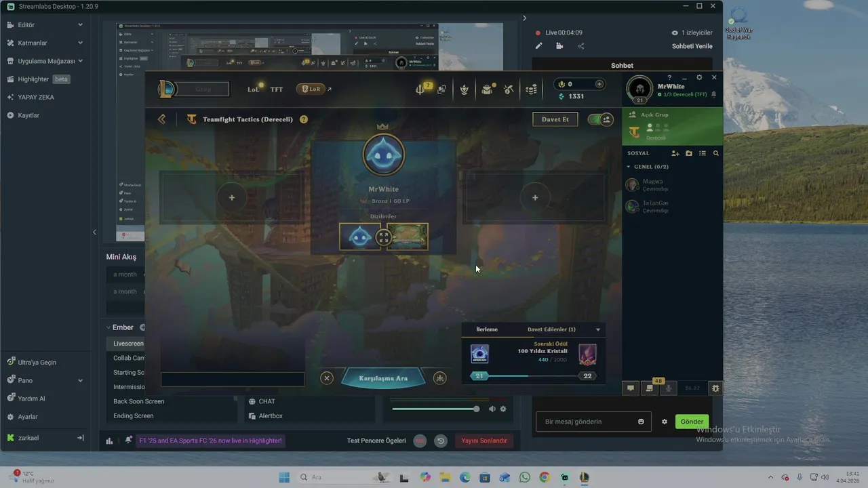Image resolution: width=868 pixels, height=488 pixels.
Task: Open the League client profile laurel icon
Action: 465,89
